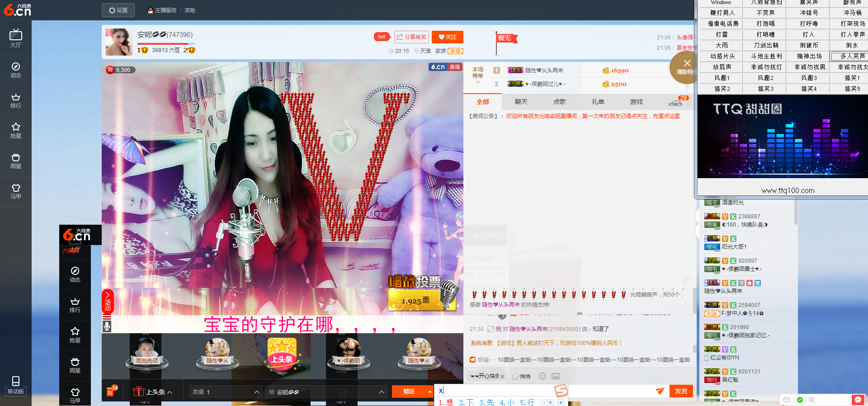Image resolution: width=868 pixels, height=406 pixels.
Task: Open the 移动版 mobile phone icon
Action: pos(16,385)
